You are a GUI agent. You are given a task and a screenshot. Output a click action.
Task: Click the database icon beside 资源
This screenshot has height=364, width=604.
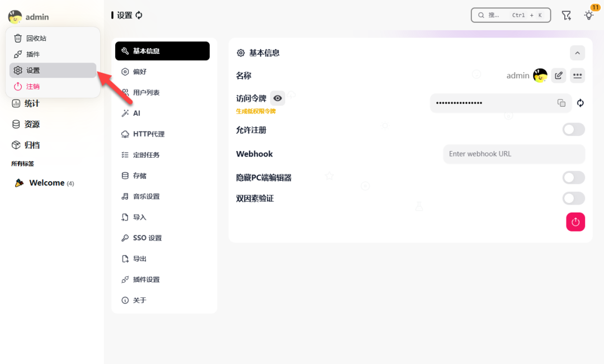point(16,125)
